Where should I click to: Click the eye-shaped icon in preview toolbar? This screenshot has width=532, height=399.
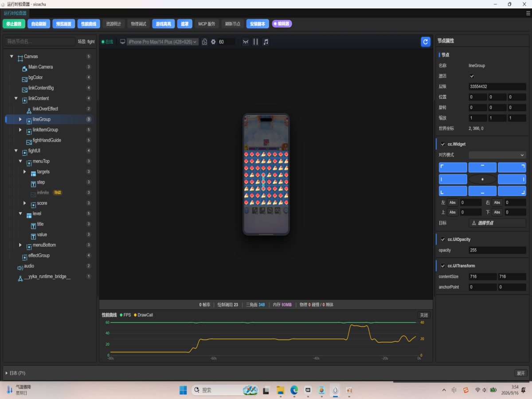(x=246, y=42)
